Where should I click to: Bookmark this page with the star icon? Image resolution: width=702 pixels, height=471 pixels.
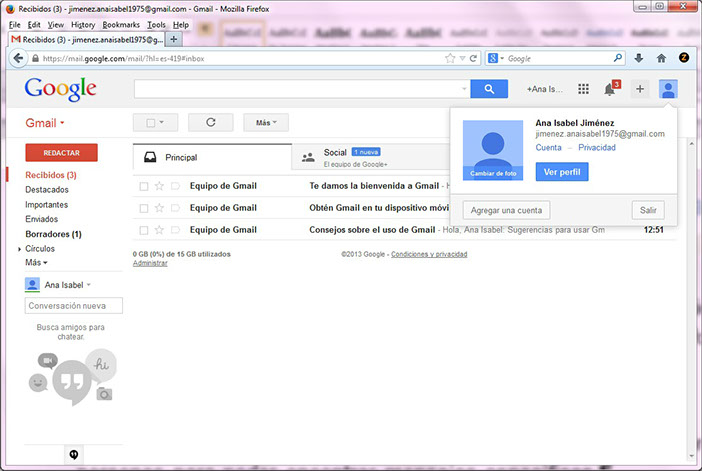[450, 58]
